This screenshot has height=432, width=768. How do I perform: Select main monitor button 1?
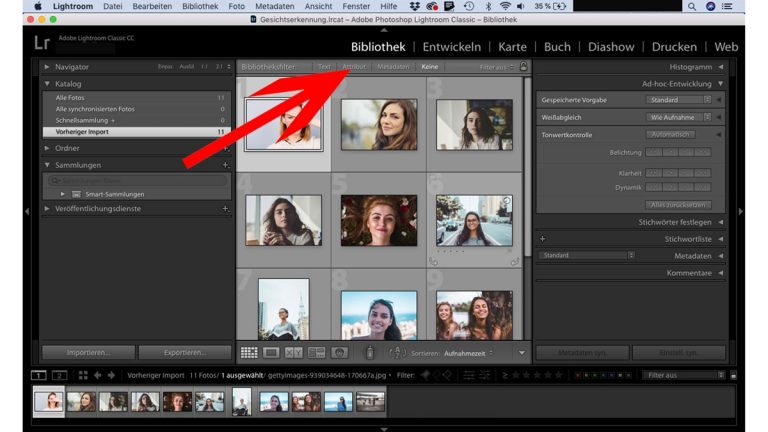point(39,375)
